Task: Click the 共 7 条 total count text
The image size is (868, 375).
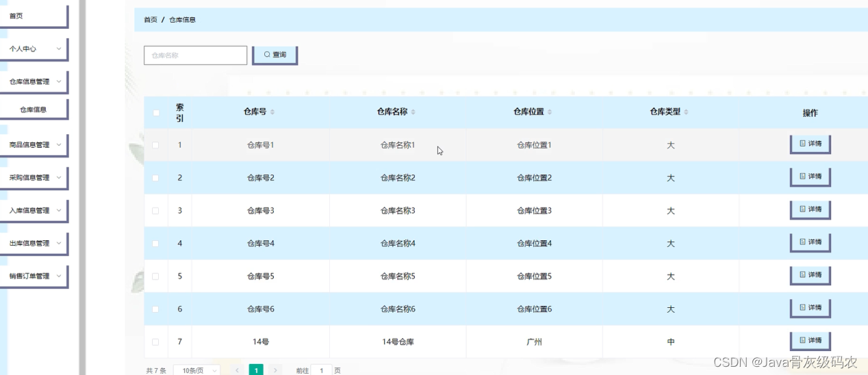Action: pyautogui.click(x=156, y=370)
